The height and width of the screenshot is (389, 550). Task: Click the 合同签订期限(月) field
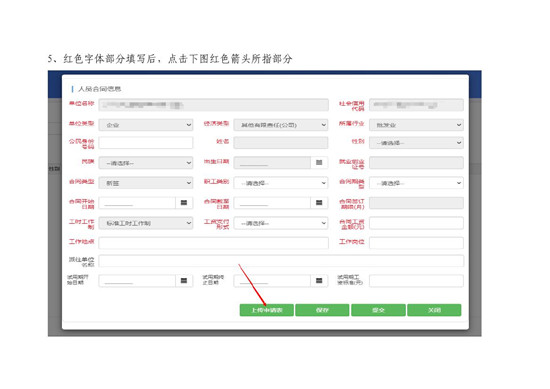click(416, 203)
